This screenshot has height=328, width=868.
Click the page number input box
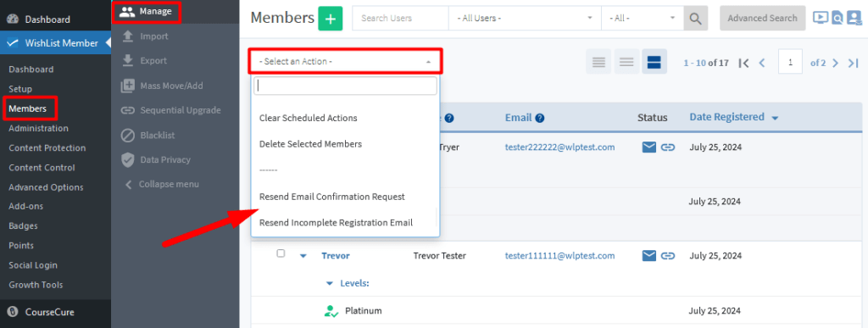click(x=791, y=62)
